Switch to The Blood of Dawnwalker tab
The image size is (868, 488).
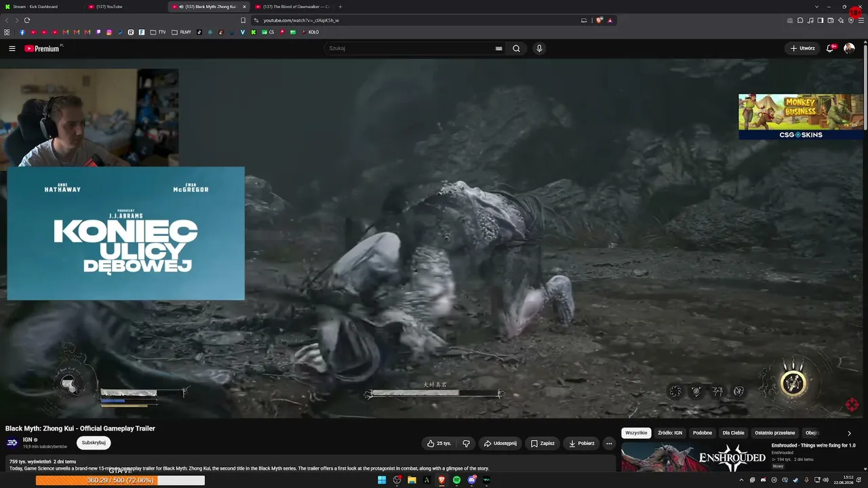(x=292, y=7)
